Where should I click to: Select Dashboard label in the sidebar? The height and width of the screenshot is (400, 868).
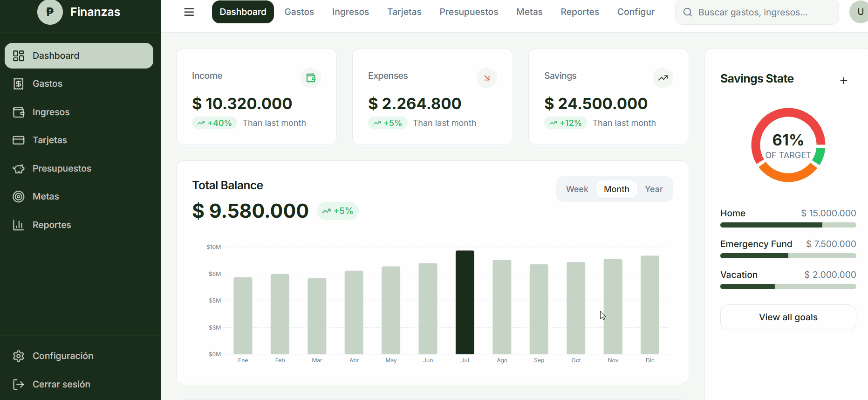point(56,56)
